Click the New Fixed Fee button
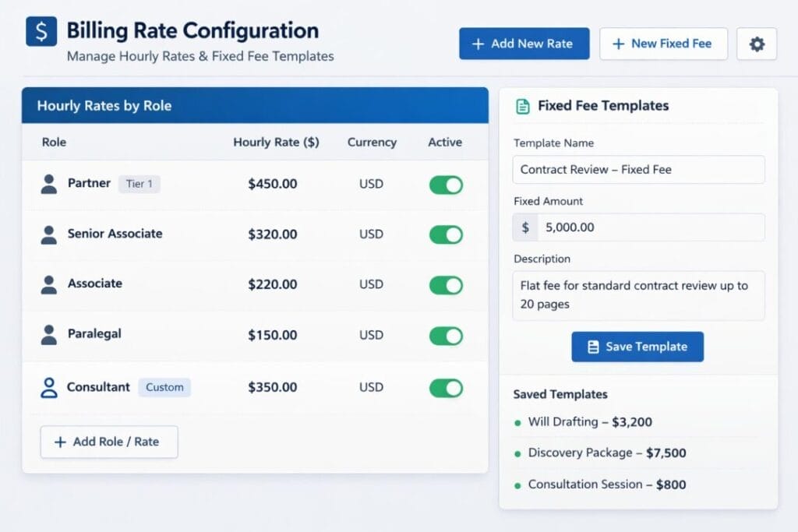 coord(663,44)
